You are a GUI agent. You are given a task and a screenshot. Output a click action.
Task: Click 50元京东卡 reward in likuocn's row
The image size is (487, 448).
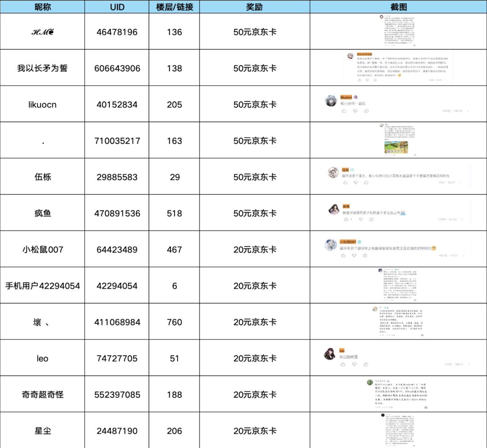click(255, 105)
